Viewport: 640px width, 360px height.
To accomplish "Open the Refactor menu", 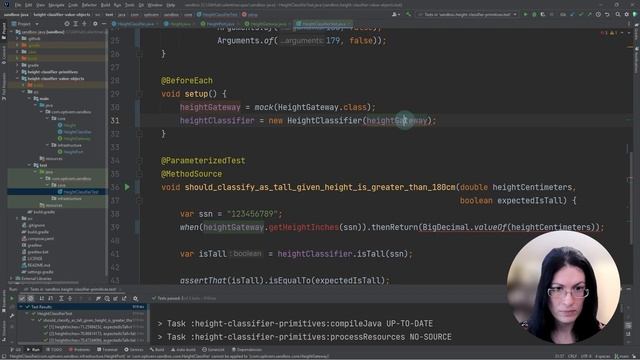I will point(89,5).
